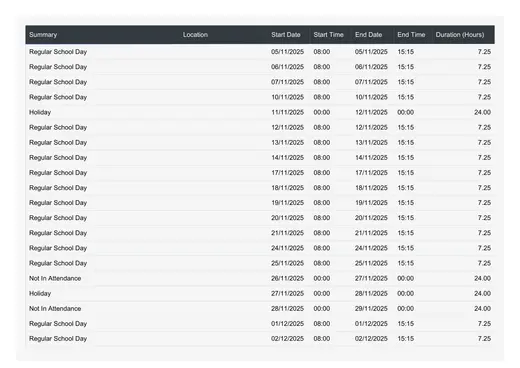This screenshot has width=520, height=368.
Task: Click the End Date column header
Action: [x=368, y=35]
